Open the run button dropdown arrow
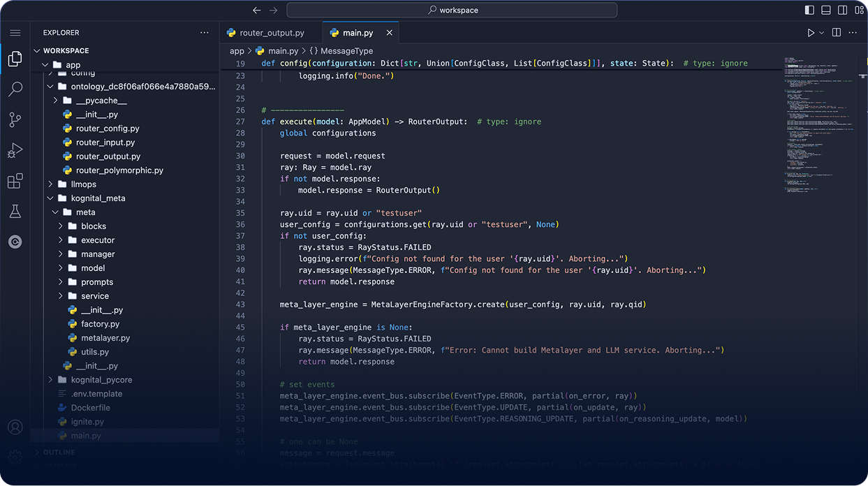 click(821, 33)
